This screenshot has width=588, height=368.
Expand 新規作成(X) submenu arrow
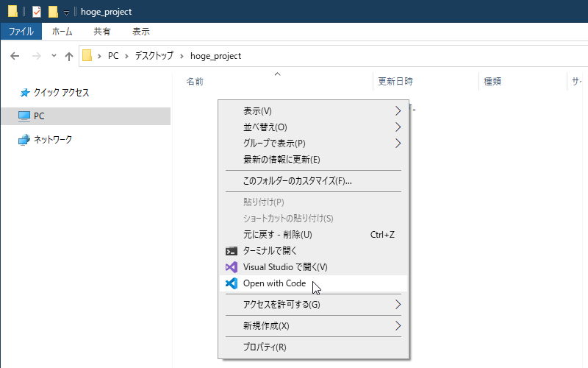click(x=398, y=325)
